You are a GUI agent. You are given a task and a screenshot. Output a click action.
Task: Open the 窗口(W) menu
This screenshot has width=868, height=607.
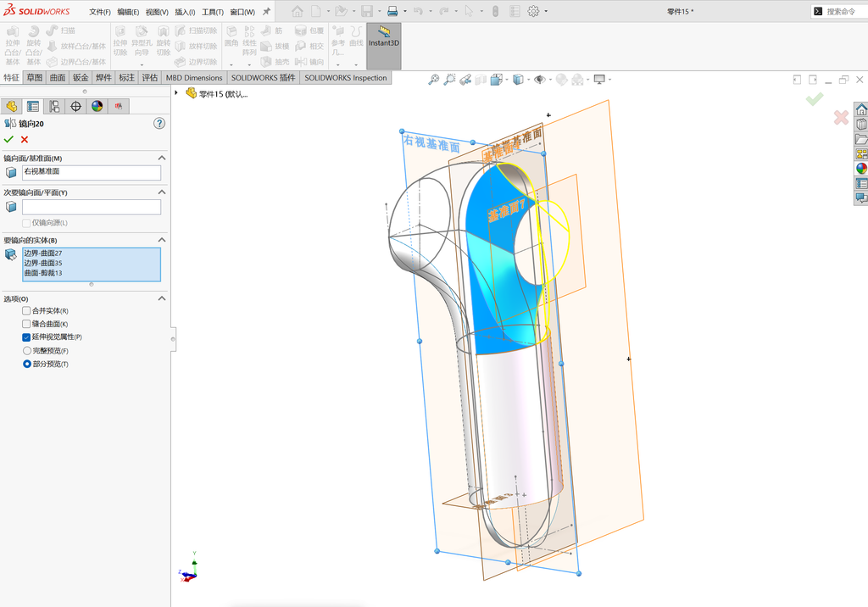tap(242, 12)
